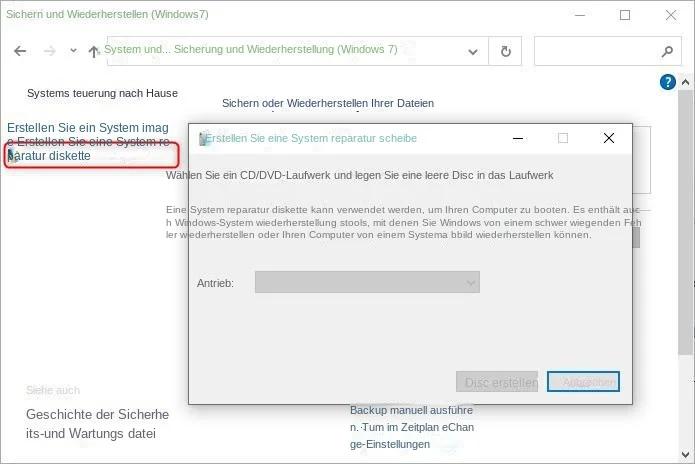The image size is (695, 464).
Task: Click 'Wählen Sie ein CD/DVD-Laufwerk' instruction text
Action: coord(359,175)
